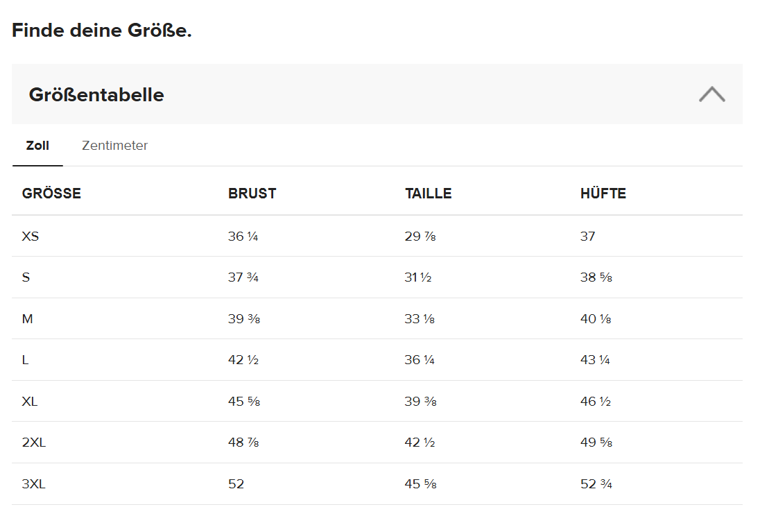The height and width of the screenshot is (532, 760).
Task: Click the 3XL Brust value 52
Action: (x=236, y=484)
